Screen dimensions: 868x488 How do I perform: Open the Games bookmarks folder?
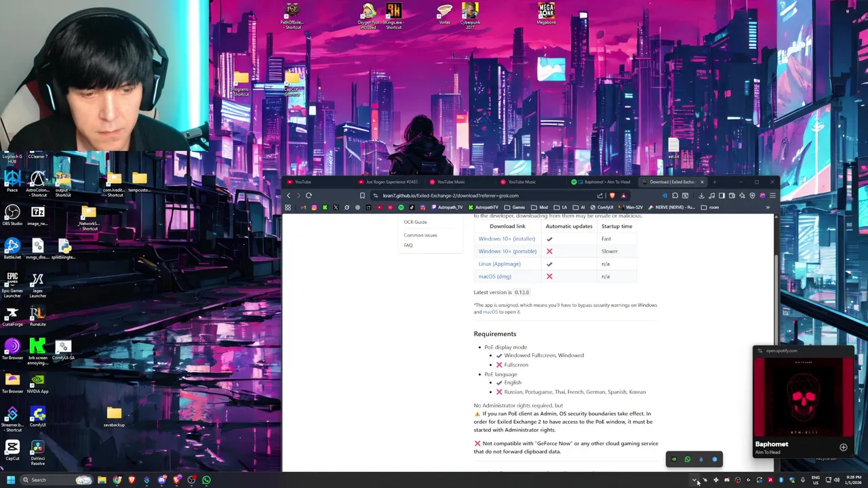tap(515, 207)
